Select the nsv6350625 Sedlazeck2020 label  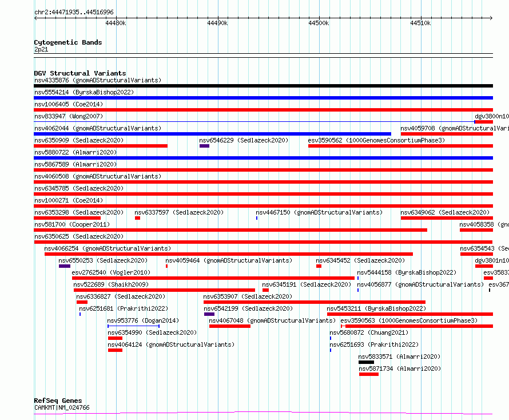79,236
